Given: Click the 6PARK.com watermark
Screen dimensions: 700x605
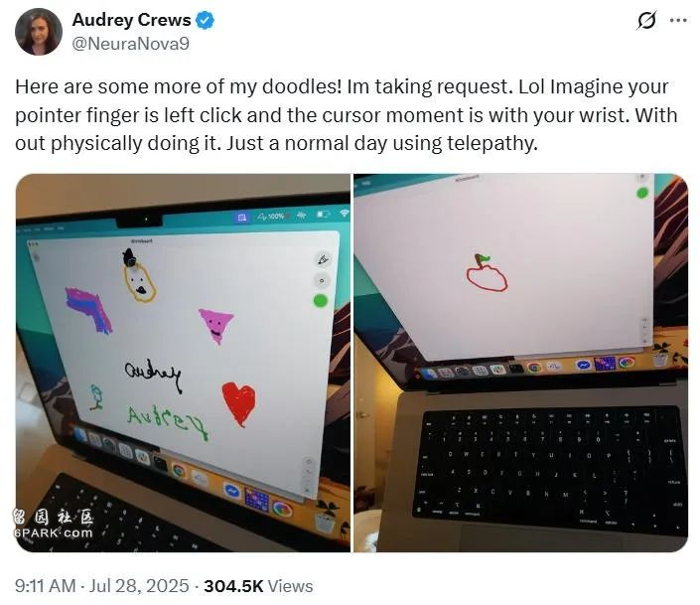Looking at the screenshot, I should [54, 532].
